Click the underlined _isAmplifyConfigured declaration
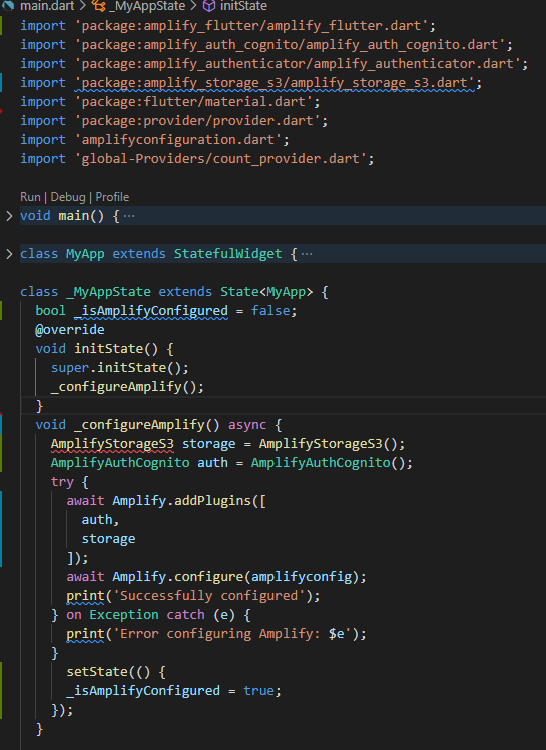 [x=151, y=311]
